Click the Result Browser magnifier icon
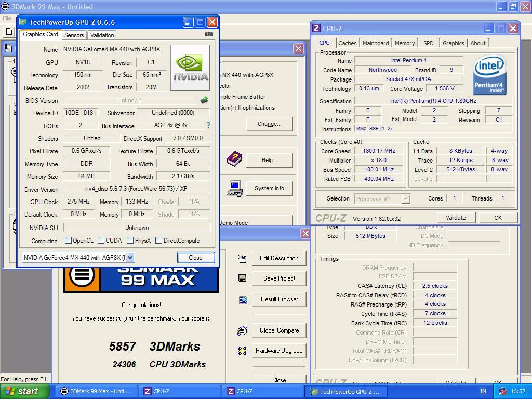Viewport: 532px width, 399px height. pos(243,300)
